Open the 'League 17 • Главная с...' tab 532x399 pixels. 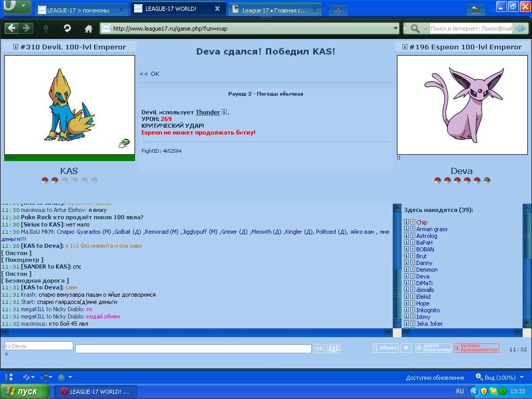275,10
